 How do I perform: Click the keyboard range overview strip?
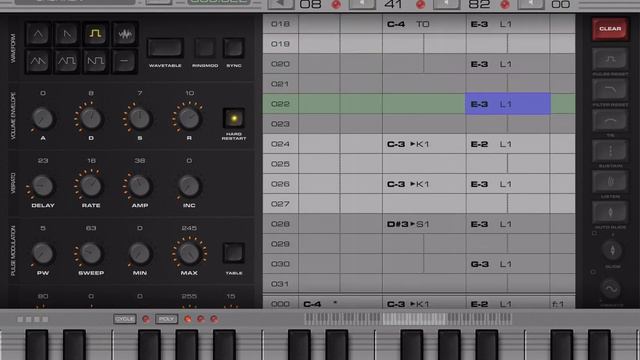point(408,319)
